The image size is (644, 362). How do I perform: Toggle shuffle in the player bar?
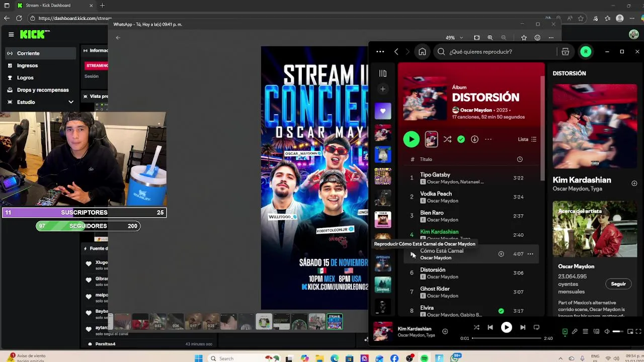coord(476,327)
